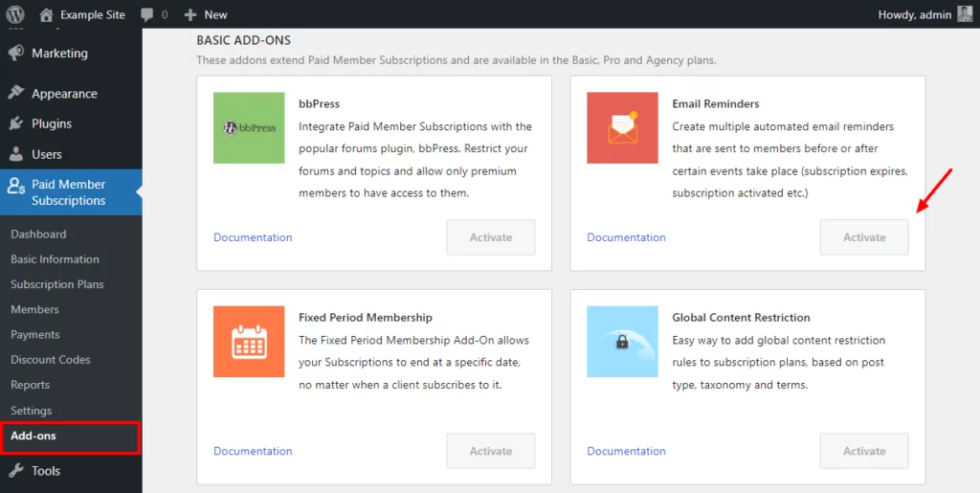Go to the Dashboard submenu
980x493 pixels.
click(x=38, y=234)
